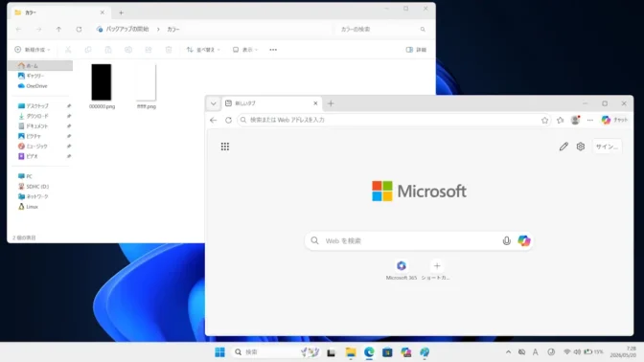The image size is (644, 362).
Task: Click the pencil edit icon on new tab page
Action: point(563,147)
